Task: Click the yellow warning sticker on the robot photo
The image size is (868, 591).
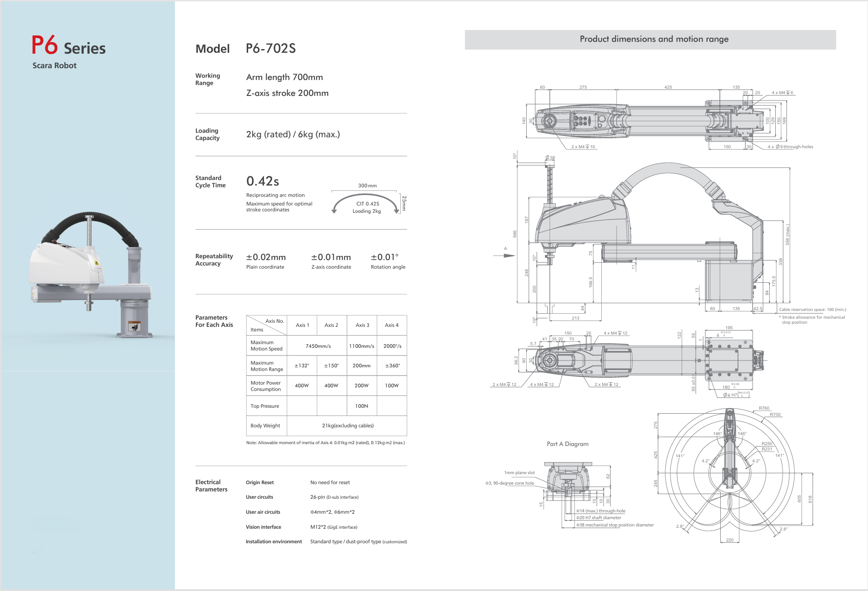Action: [x=96, y=263]
